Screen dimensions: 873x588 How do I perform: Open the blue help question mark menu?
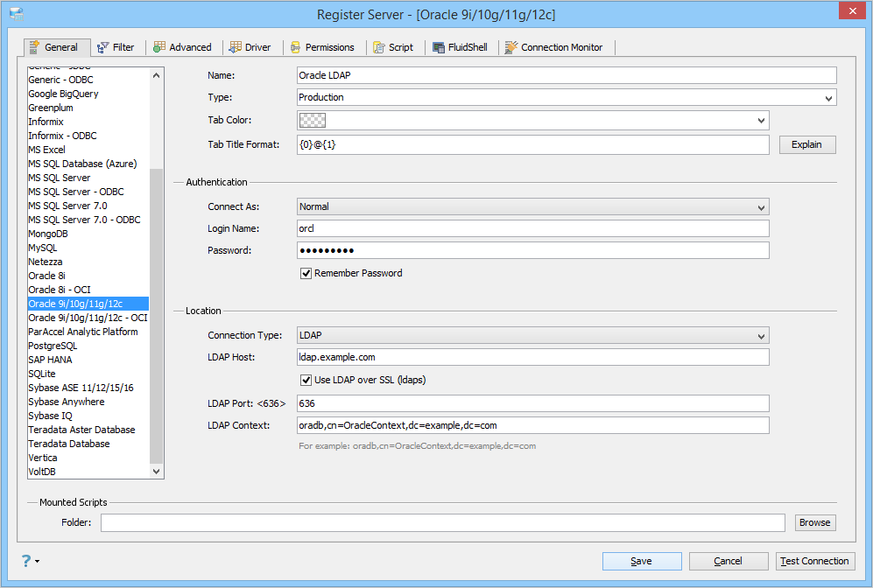pyautogui.click(x=30, y=561)
